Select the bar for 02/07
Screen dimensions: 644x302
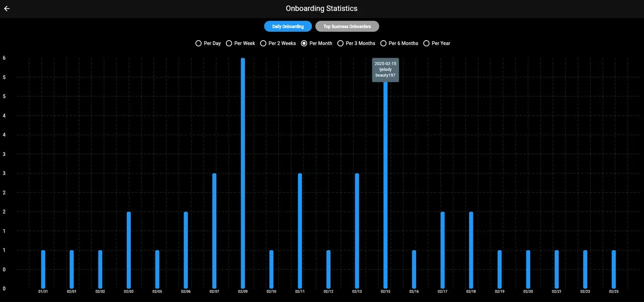(214, 231)
